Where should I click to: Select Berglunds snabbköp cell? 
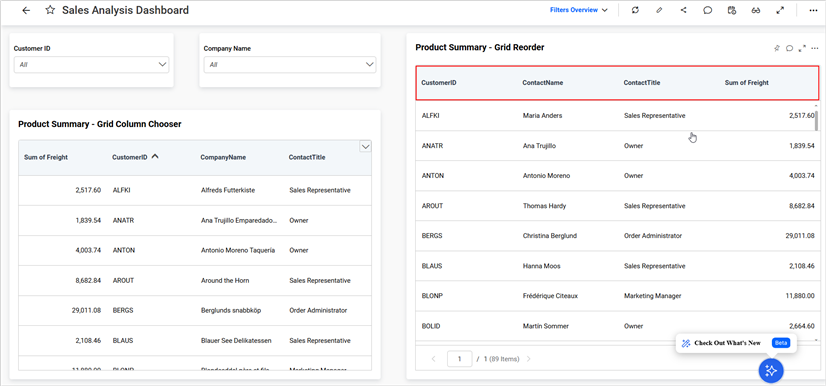pyautogui.click(x=231, y=311)
